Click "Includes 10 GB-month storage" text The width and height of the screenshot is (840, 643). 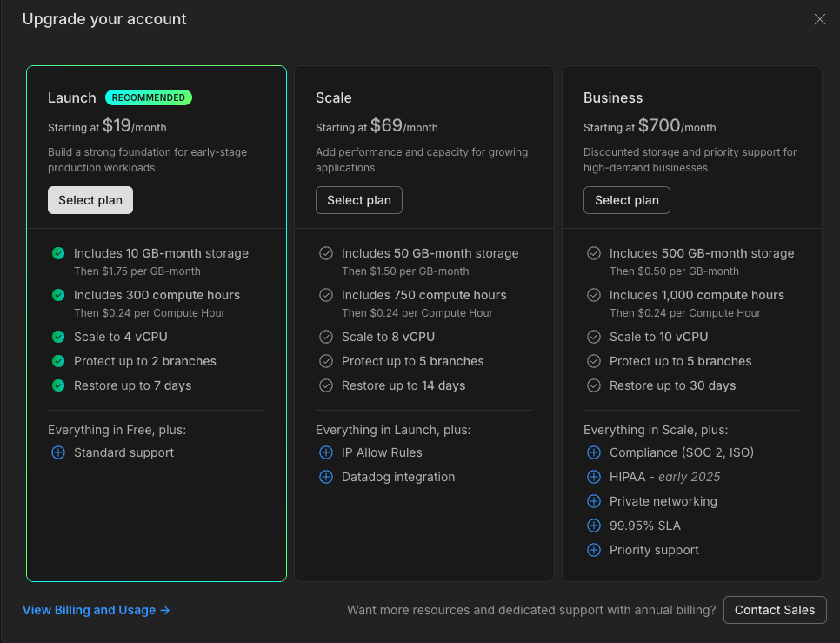tap(161, 253)
